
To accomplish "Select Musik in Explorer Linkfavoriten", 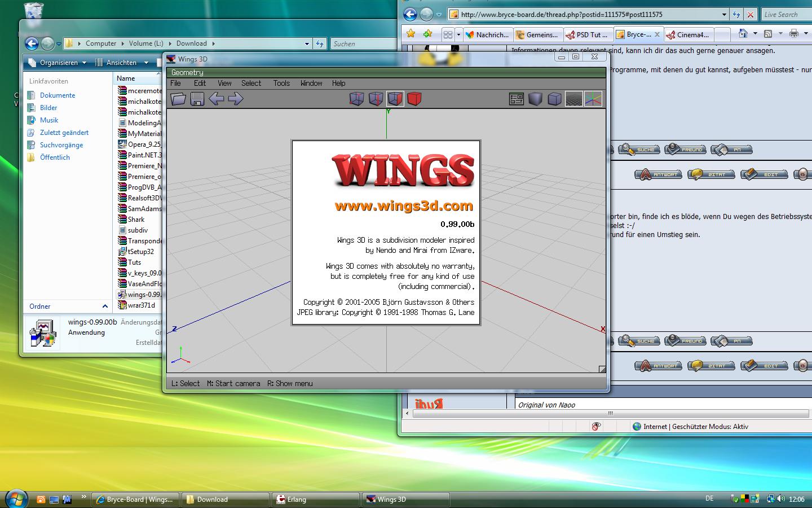I will click(x=49, y=120).
